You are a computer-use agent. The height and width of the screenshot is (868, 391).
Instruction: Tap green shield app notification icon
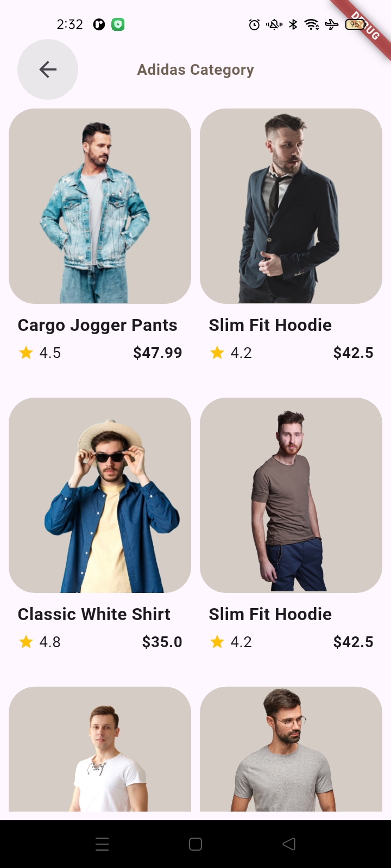coord(118,24)
